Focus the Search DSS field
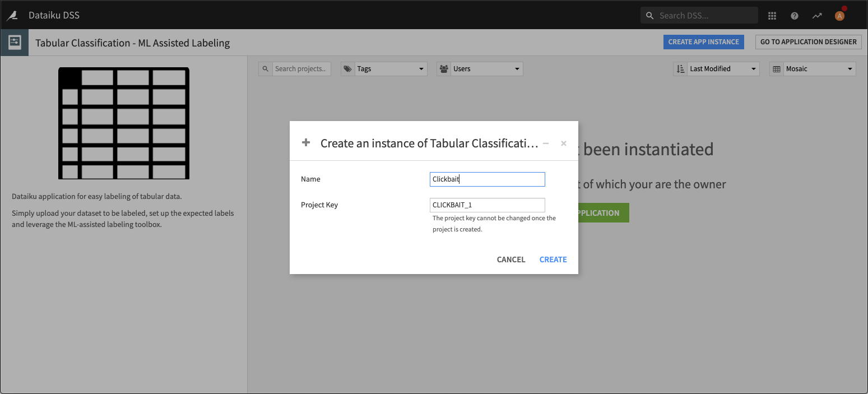This screenshot has height=394, width=868. [x=699, y=16]
